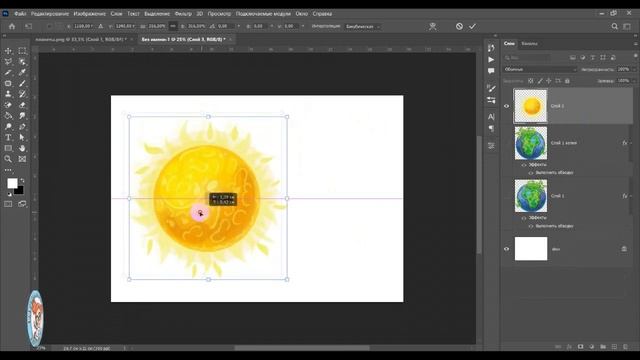This screenshot has height=360, width=640.
Task: Open the Paragraph panel icon
Action: 491,129
